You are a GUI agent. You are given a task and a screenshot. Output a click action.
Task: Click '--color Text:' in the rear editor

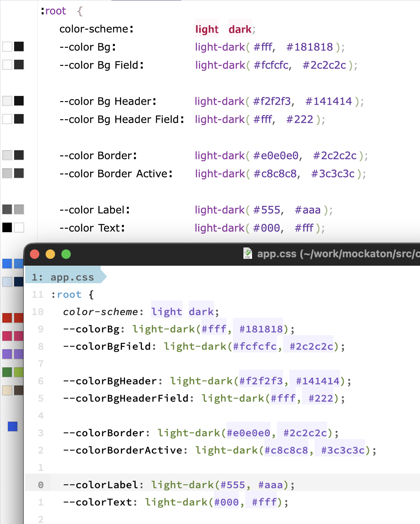[x=92, y=228]
